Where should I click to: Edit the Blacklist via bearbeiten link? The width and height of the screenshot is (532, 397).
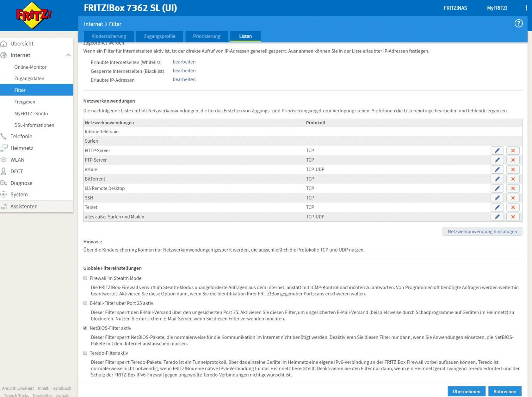pos(184,71)
